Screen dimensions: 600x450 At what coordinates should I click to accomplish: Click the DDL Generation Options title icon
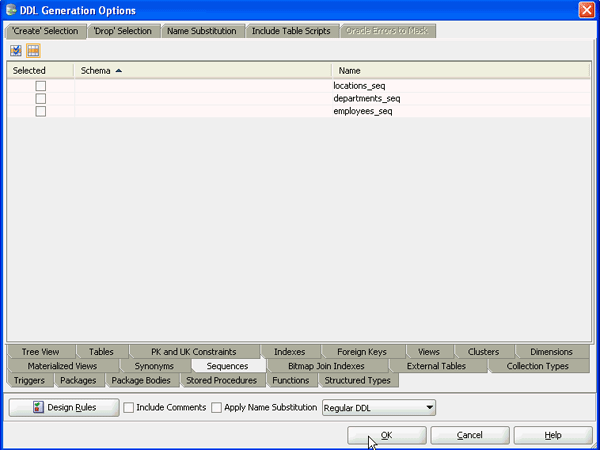pos(11,10)
